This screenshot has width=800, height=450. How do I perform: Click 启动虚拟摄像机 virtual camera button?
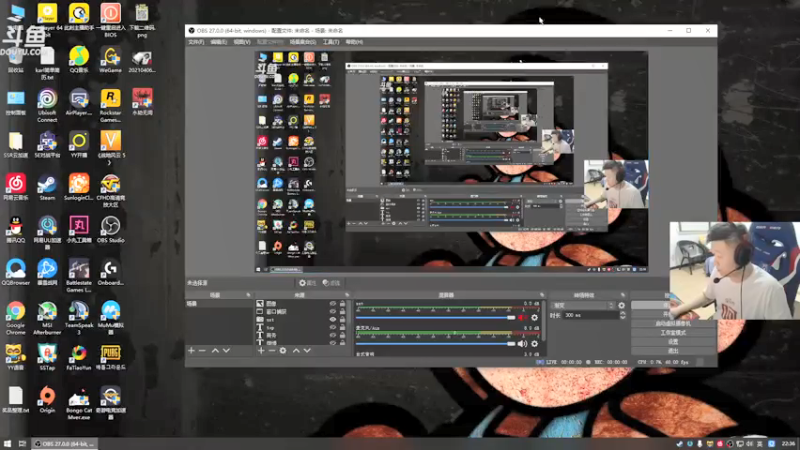pos(673,323)
